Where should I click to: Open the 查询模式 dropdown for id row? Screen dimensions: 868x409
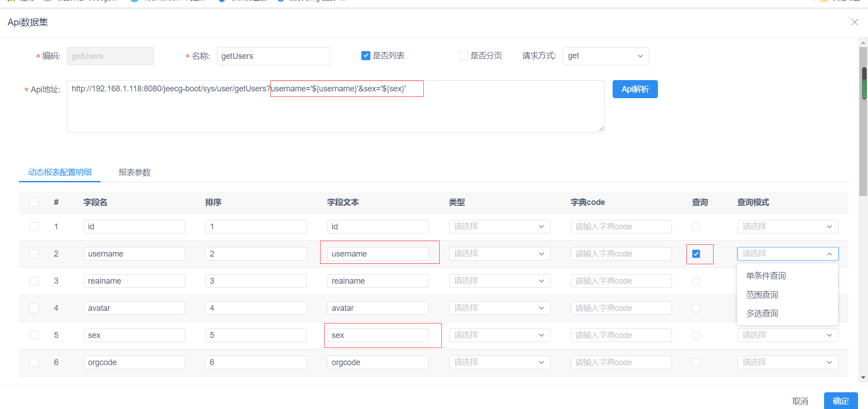pyautogui.click(x=788, y=227)
